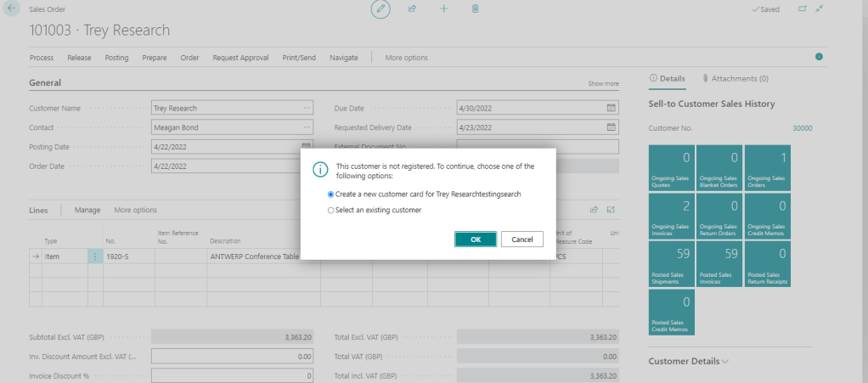The height and width of the screenshot is (383, 868).
Task: Click the Posted Sales Shipments tile
Action: tap(672, 265)
